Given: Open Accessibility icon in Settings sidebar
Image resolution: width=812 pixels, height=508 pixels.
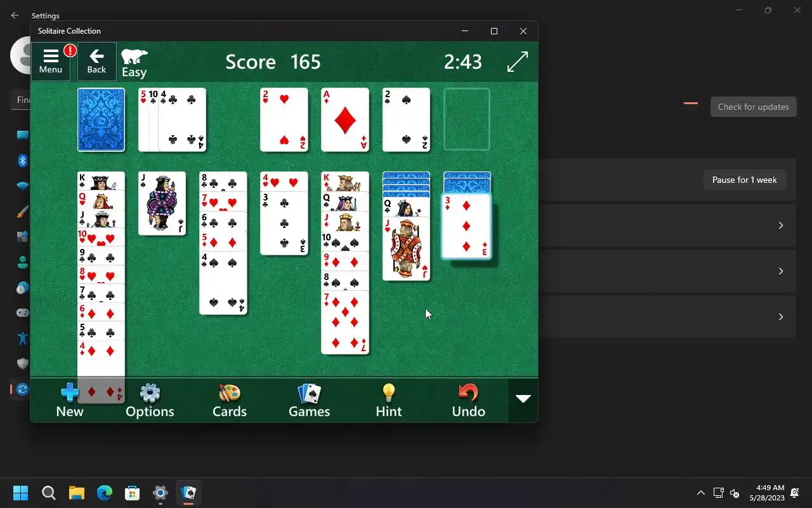Looking at the screenshot, I should point(22,338).
